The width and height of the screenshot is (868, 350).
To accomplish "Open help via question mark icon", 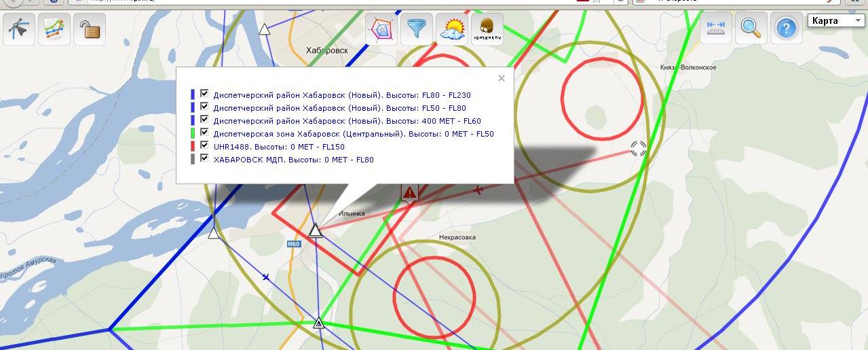I will click(786, 28).
